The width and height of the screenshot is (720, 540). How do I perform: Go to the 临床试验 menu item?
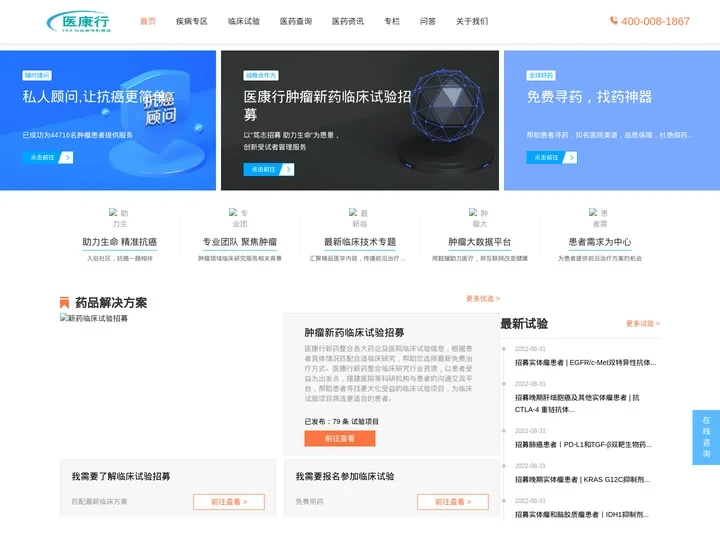coord(244,21)
